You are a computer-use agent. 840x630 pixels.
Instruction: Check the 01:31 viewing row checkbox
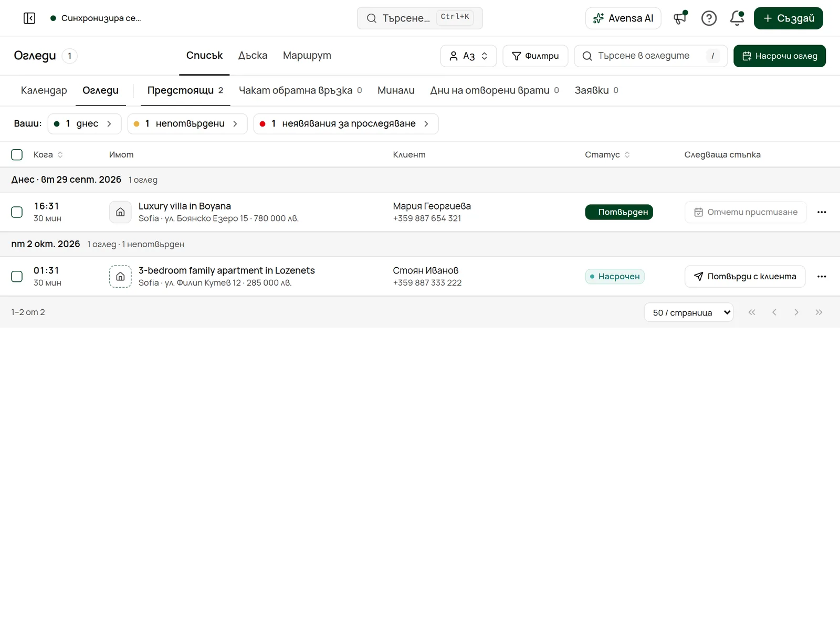point(17,277)
